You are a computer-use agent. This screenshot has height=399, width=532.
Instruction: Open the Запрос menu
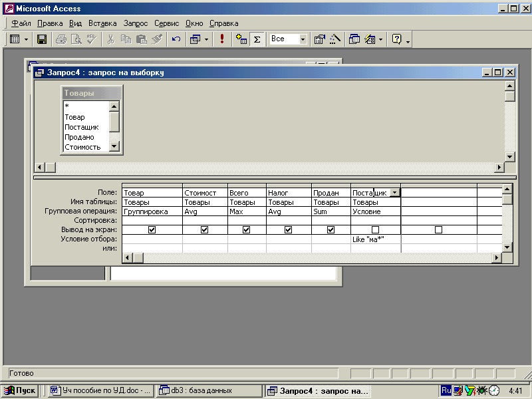(136, 23)
